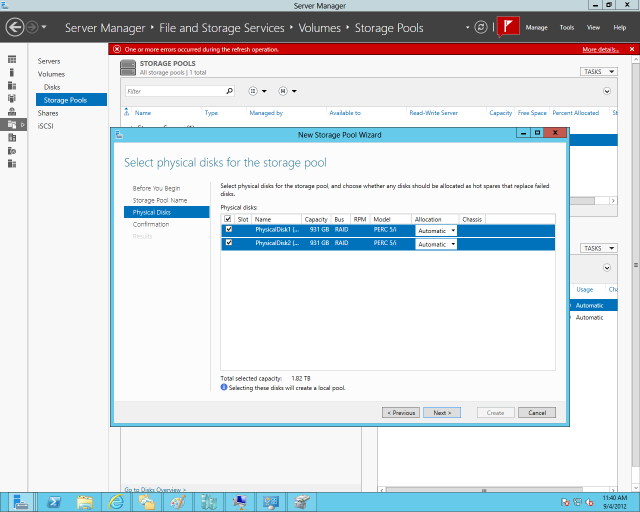Open the More details link
The width and height of the screenshot is (640, 512).
tap(600, 49)
